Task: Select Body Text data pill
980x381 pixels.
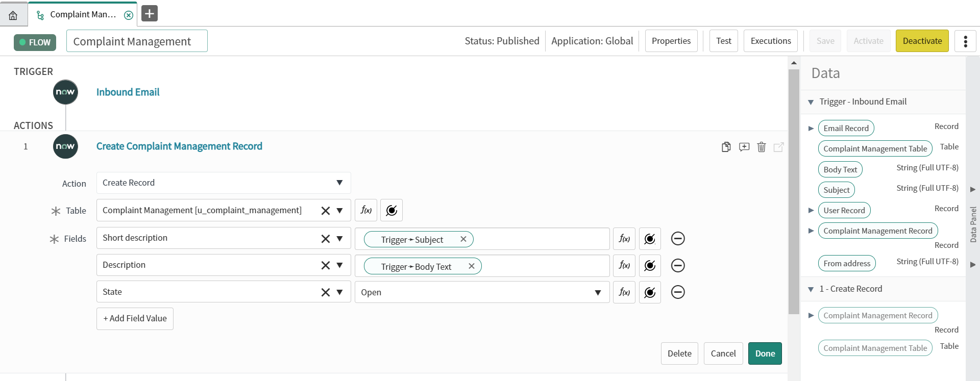Action: click(840, 169)
